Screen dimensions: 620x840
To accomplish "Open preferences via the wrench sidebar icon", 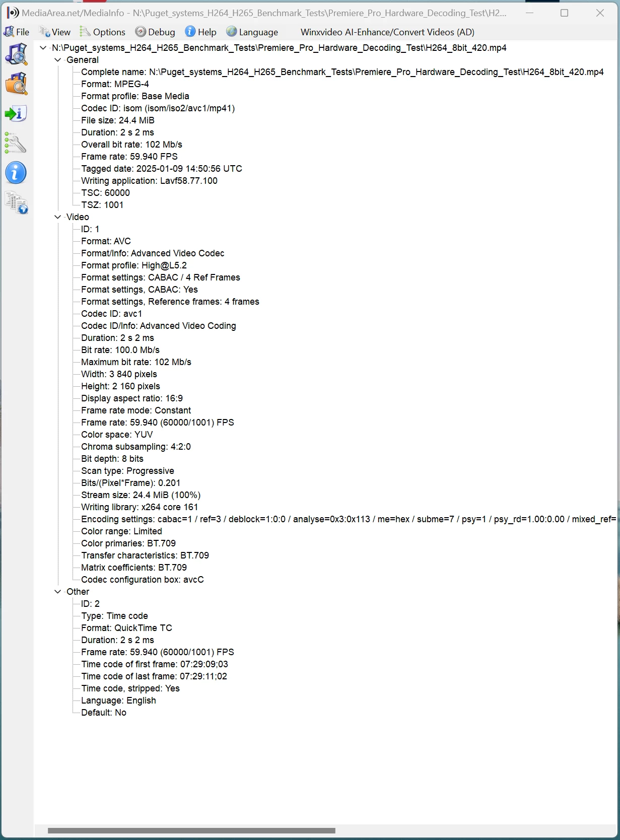I will click(x=16, y=143).
